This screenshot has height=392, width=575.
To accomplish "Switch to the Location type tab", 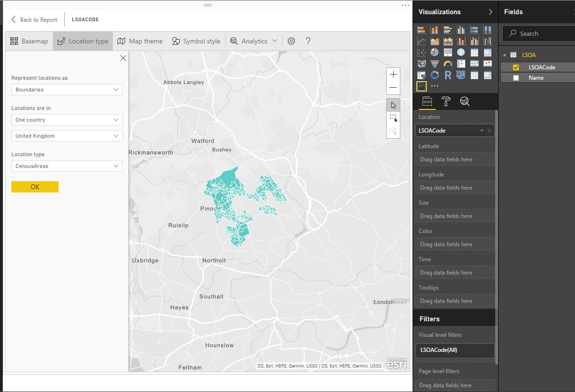I will click(x=83, y=41).
